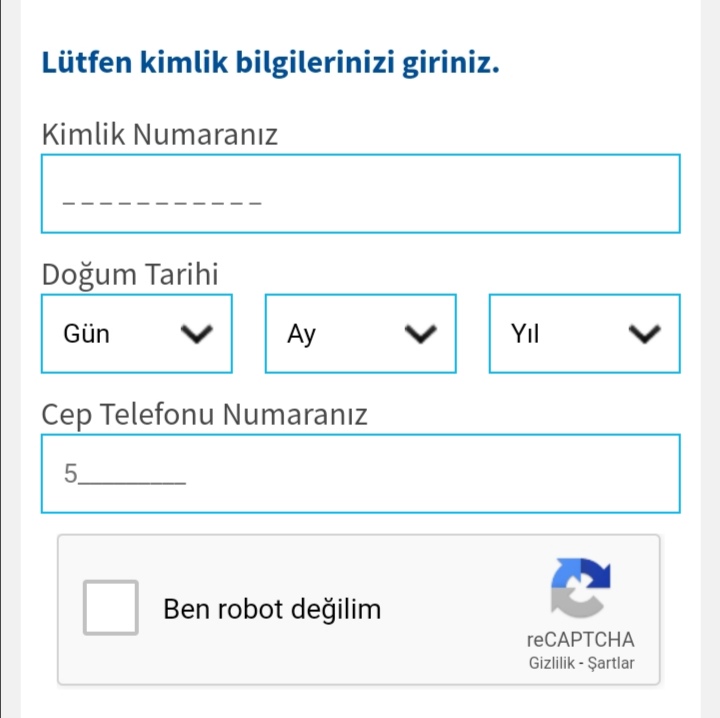
Task: Click the reCAPTCHA logo icon
Action: click(580, 588)
